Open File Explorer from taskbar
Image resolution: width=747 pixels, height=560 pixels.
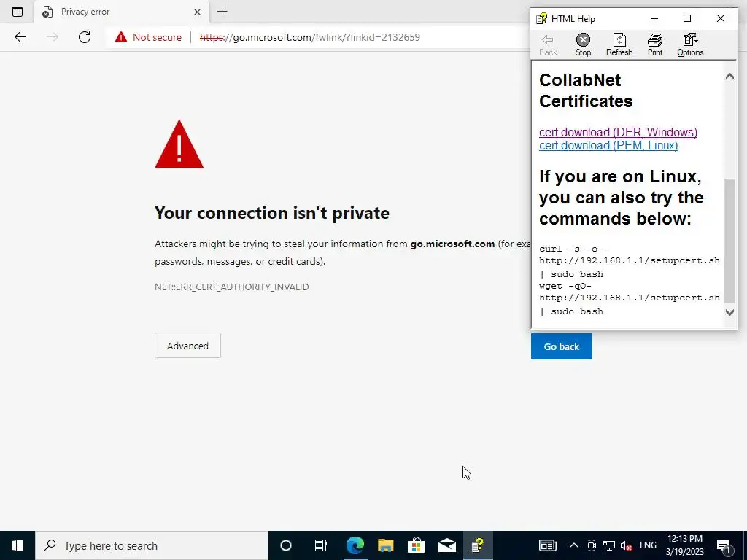385,545
